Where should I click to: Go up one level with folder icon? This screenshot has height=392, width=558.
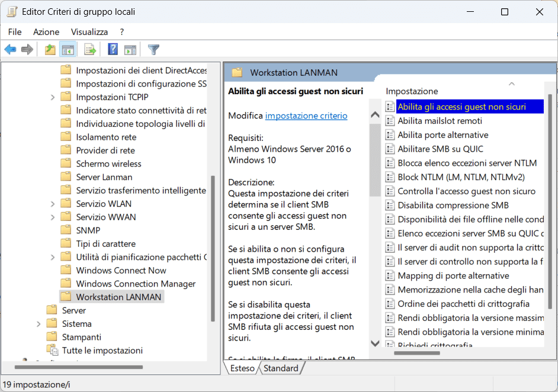50,50
